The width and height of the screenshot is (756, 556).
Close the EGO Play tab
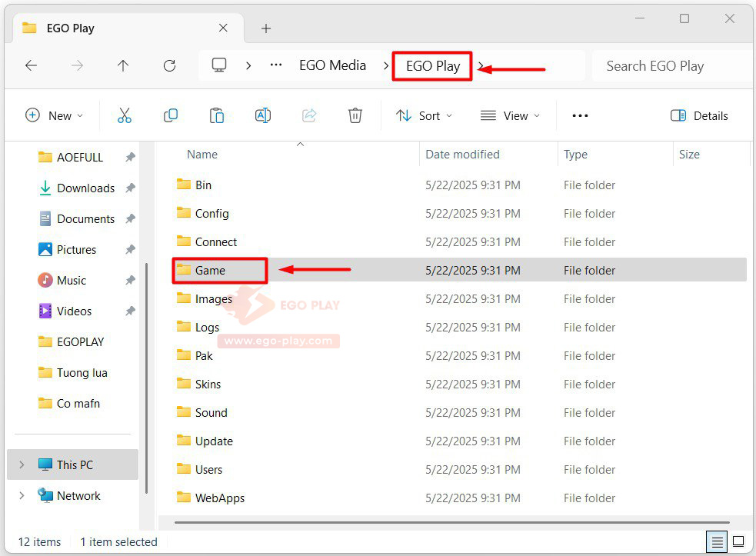coord(223,28)
